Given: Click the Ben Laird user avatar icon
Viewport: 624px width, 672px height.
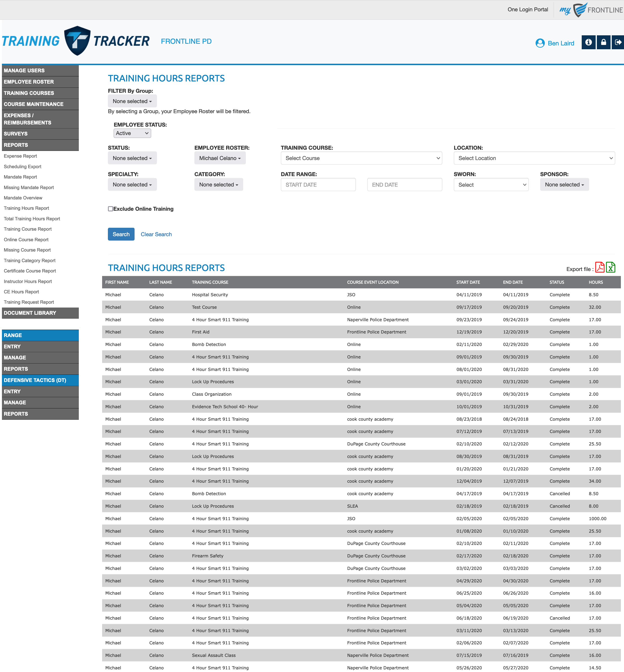Looking at the screenshot, I should coord(540,43).
